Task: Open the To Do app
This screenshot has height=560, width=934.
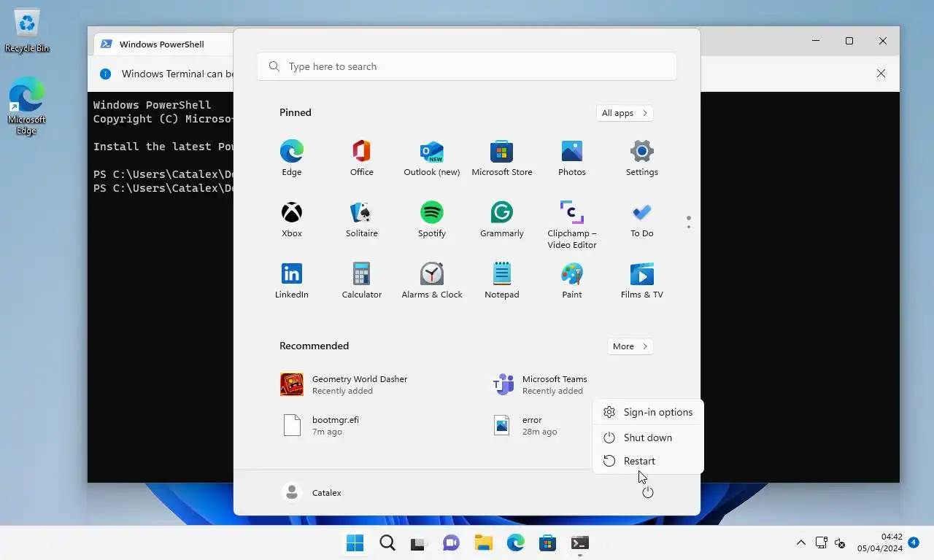Action: click(642, 219)
